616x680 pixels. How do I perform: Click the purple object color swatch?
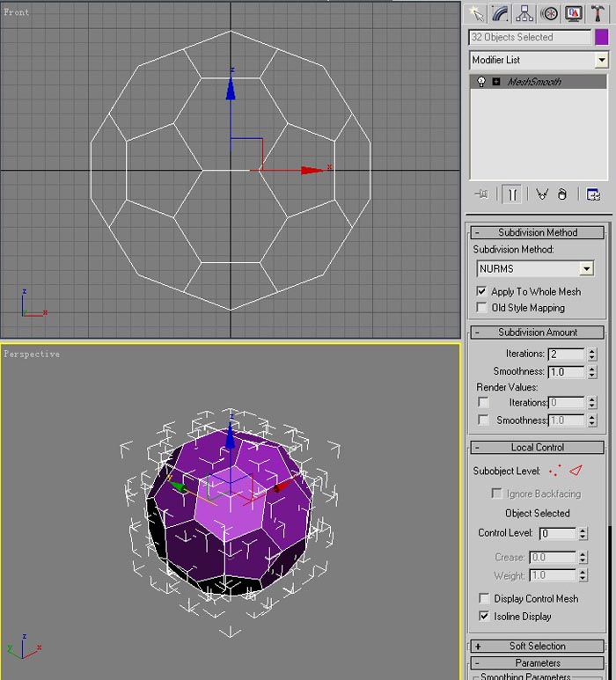pos(601,37)
